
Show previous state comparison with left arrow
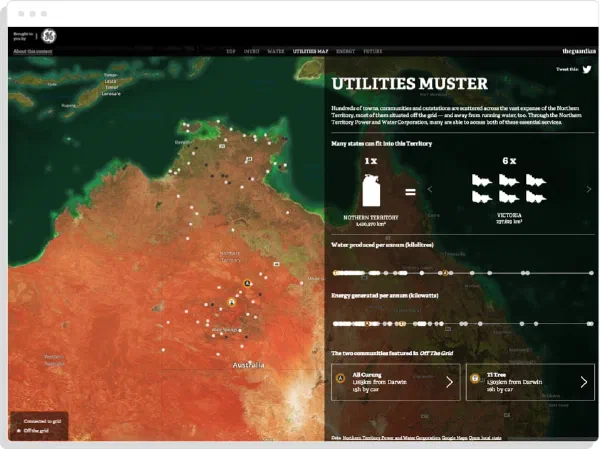pos(430,189)
